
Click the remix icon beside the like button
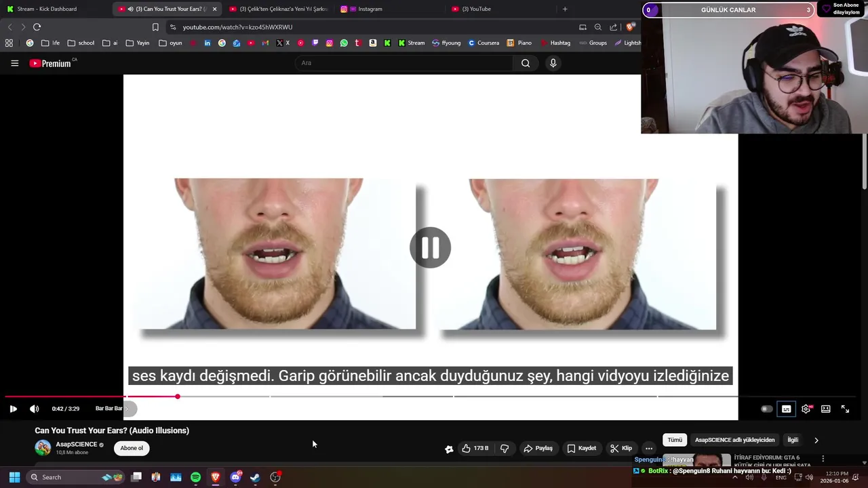449,449
